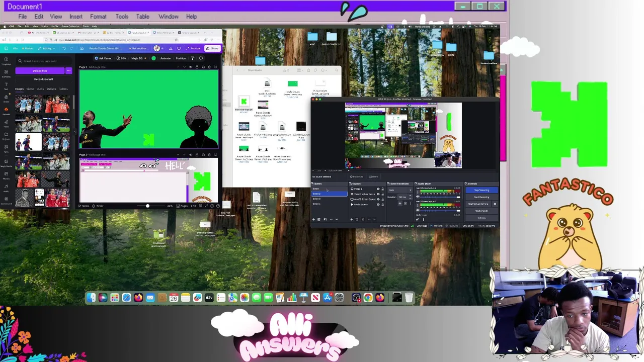Click Start Virtual Camera in OBS
644x362 pixels.
coord(478,204)
